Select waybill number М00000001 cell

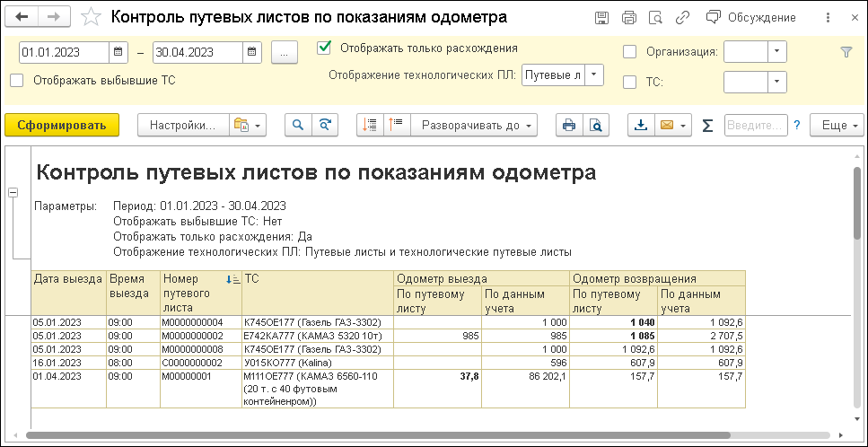tap(201, 390)
